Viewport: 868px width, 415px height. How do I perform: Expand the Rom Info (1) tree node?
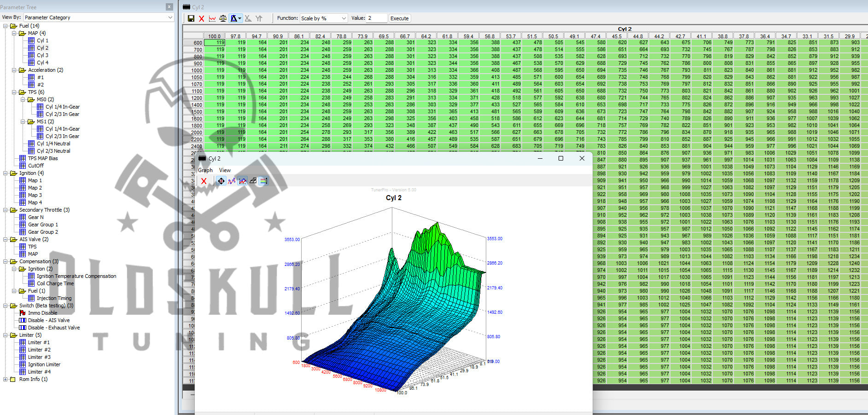[x=6, y=380]
